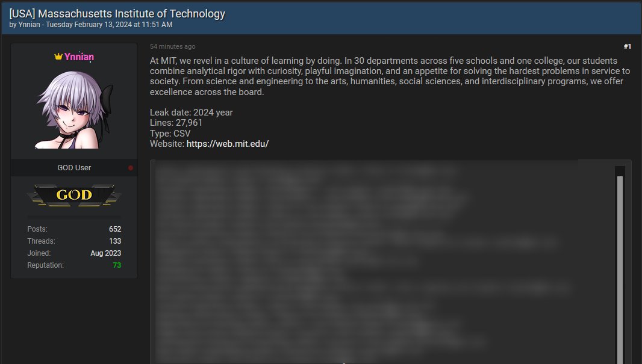This screenshot has width=642, height=364.
Task: Click the 'Leak date: 2024 year' text
Action: (191, 113)
